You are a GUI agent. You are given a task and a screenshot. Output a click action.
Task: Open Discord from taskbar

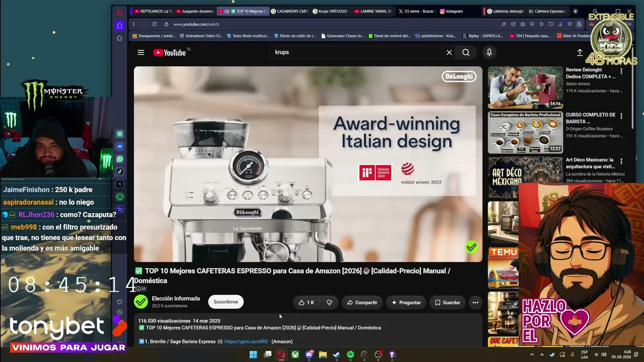[x=309, y=354]
